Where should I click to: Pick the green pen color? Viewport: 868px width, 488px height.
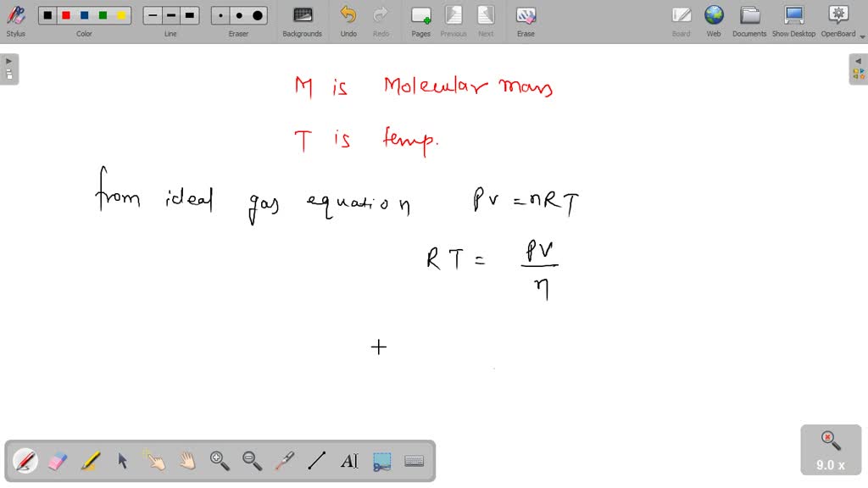coord(103,14)
